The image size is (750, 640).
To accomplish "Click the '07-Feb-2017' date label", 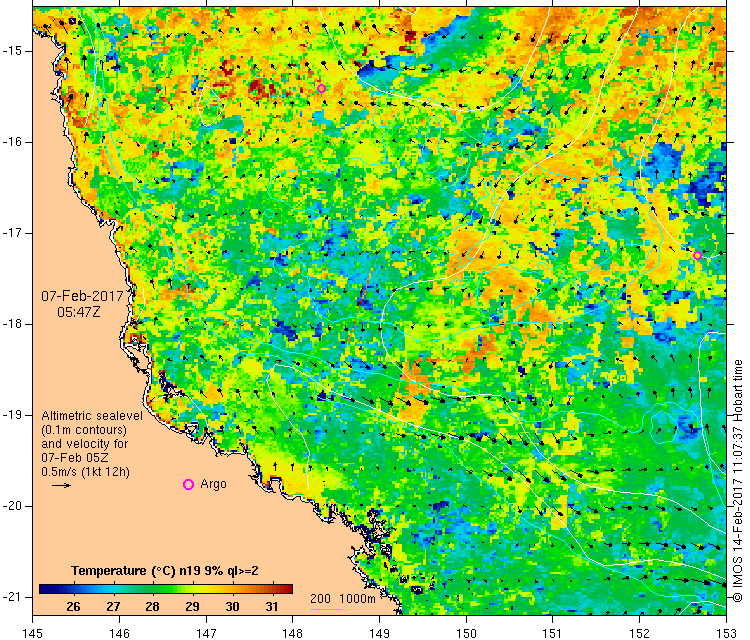I will click(83, 296).
